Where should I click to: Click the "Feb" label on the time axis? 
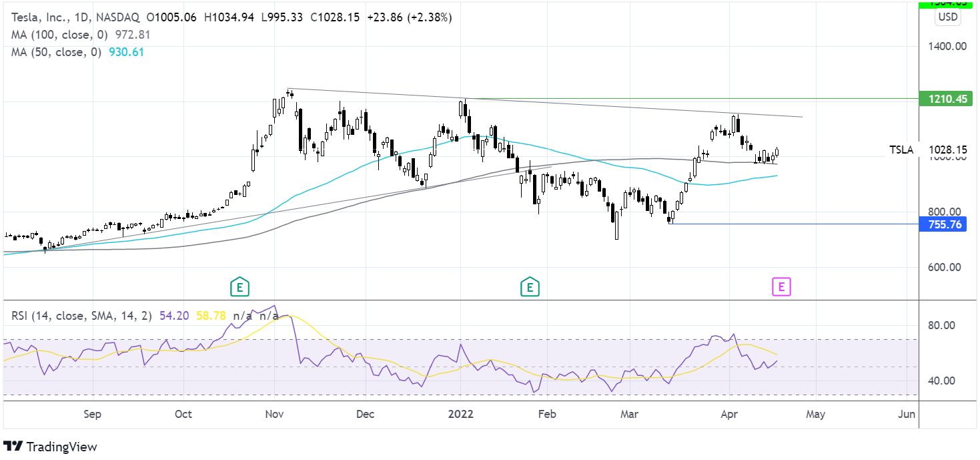coord(546,415)
